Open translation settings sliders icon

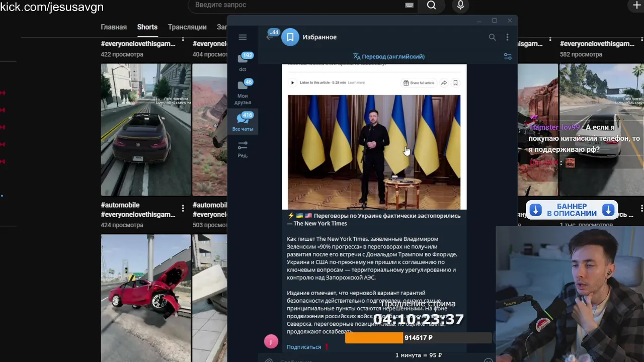pyautogui.click(x=508, y=57)
